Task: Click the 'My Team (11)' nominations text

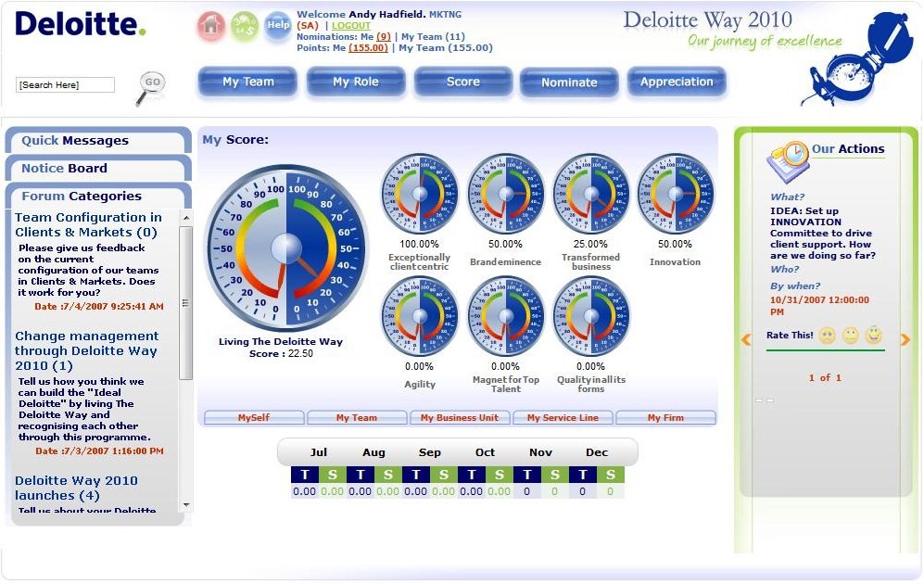Action: (x=433, y=36)
